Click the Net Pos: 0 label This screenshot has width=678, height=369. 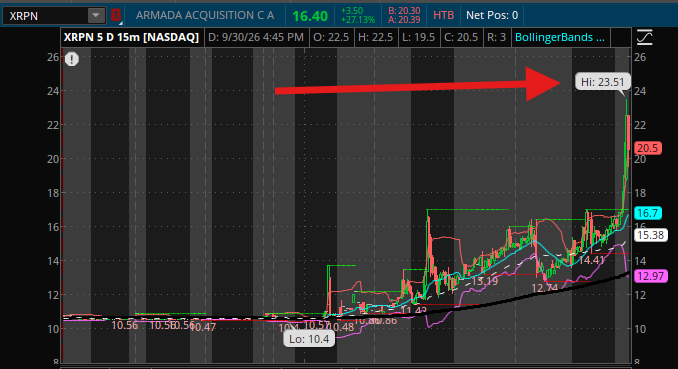(x=492, y=16)
